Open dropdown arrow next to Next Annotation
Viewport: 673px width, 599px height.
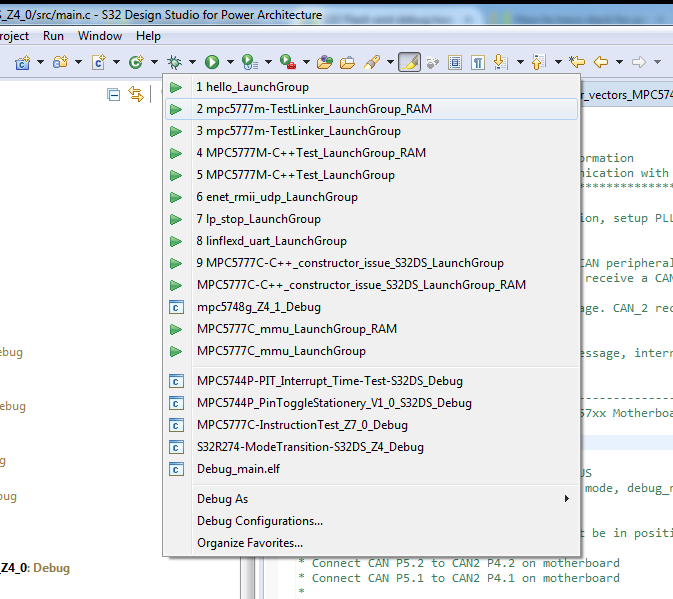[x=520, y=63]
